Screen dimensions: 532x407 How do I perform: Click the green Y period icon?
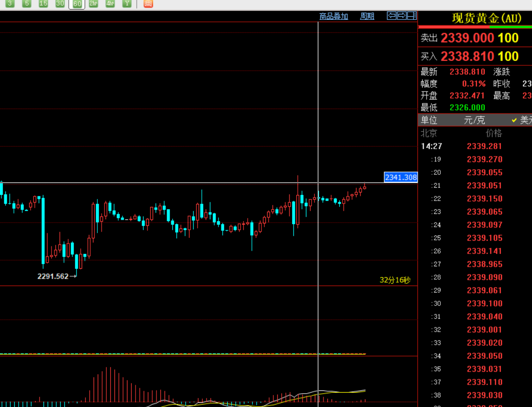(126, 3)
